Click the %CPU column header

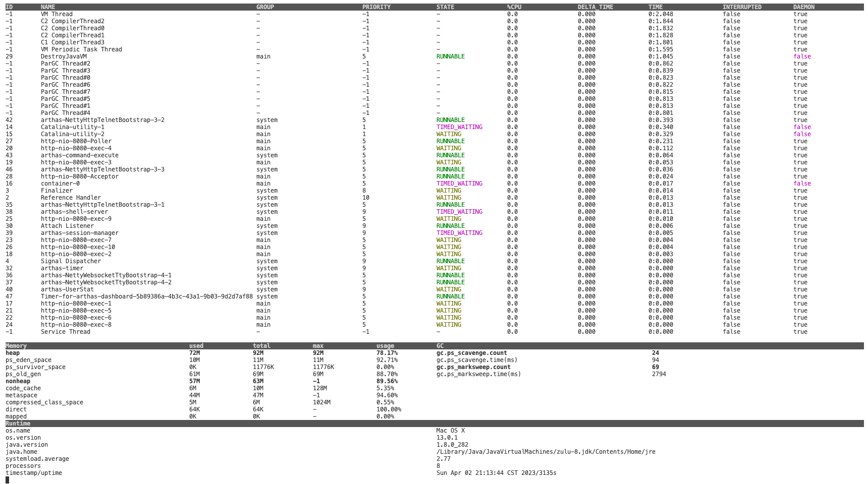click(x=514, y=7)
